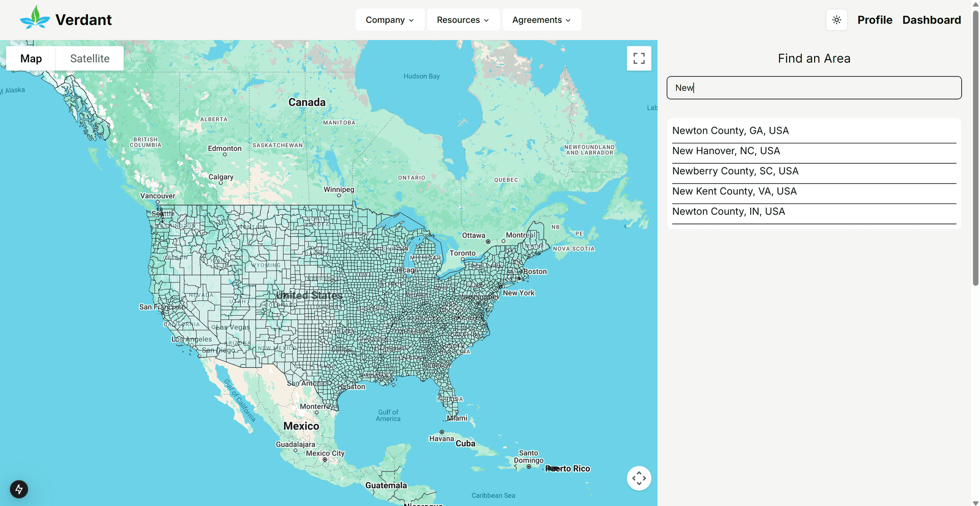Toggle the light/dark theme sun icon
The height and width of the screenshot is (506, 980).
tap(836, 20)
